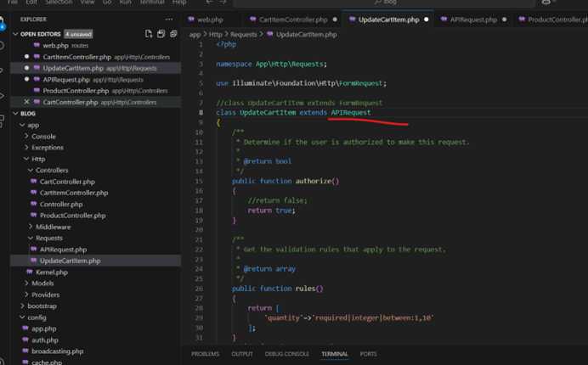
Task: Click unsaved dot beside CartItemController.php in Open Editors
Action: click(26, 57)
